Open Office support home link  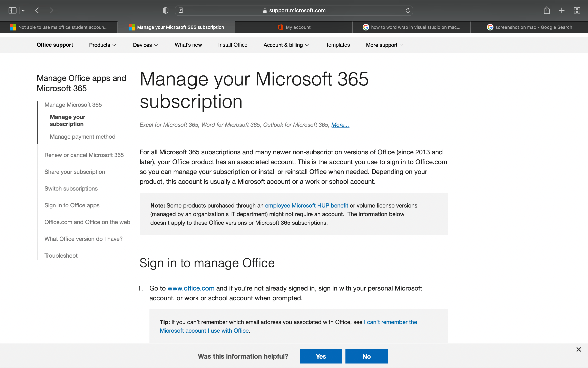pyautogui.click(x=55, y=45)
